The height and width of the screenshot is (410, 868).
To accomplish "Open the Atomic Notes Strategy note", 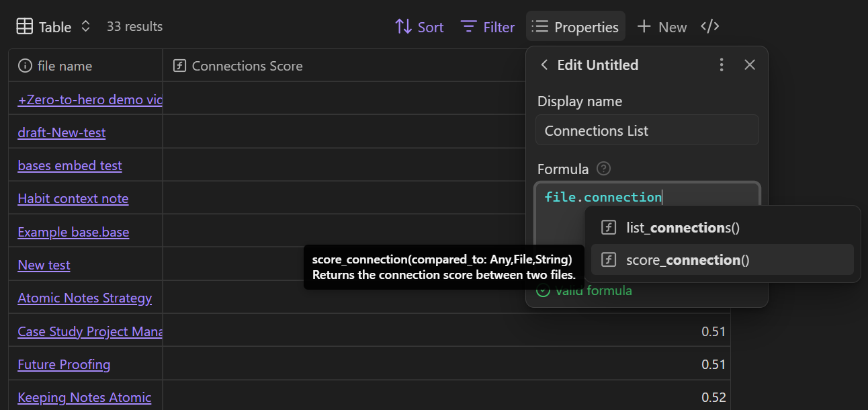I will pyautogui.click(x=85, y=298).
